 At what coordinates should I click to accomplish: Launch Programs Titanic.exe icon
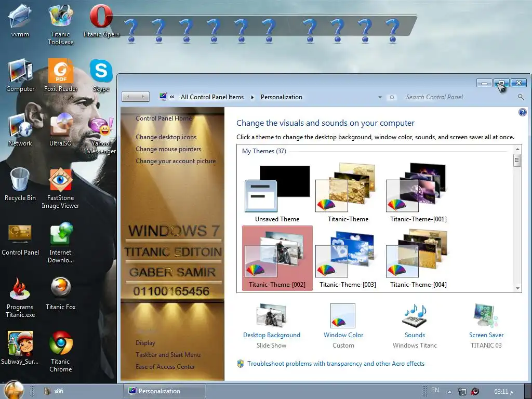(x=20, y=298)
